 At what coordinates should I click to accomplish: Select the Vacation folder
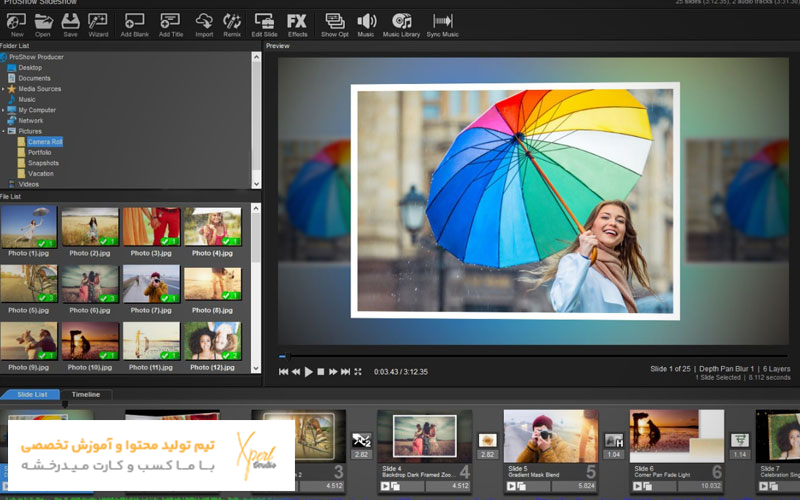pos(41,174)
